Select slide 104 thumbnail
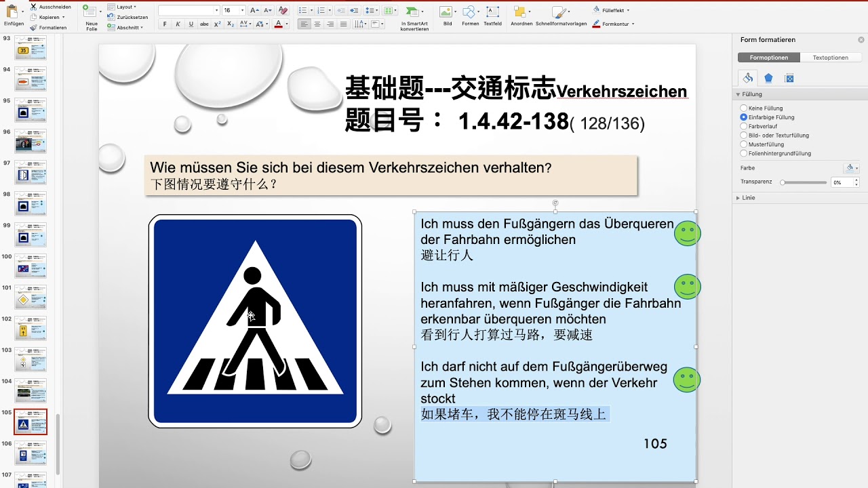 [x=31, y=390]
